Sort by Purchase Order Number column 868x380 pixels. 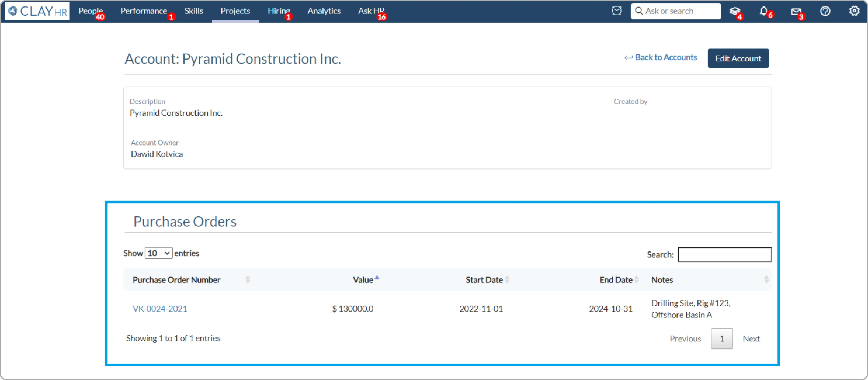pyautogui.click(x=177, y=280)
